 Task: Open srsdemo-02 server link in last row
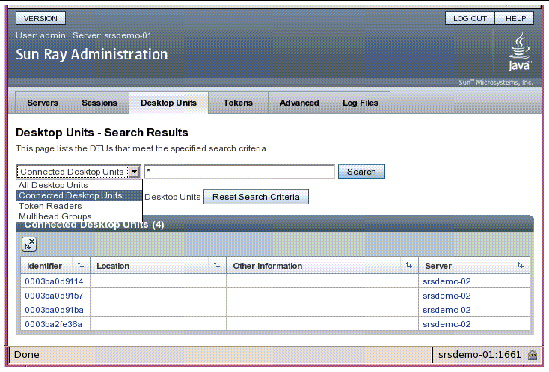446,324
